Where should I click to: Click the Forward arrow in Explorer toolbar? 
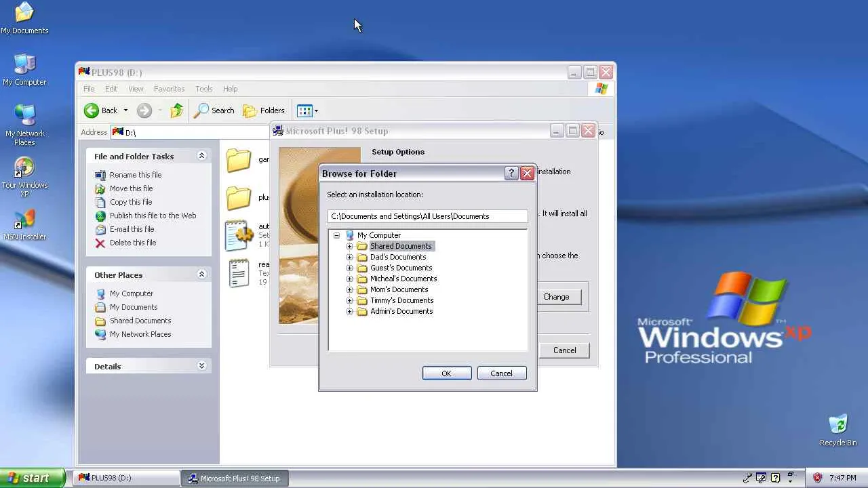(x=144, y=110)
